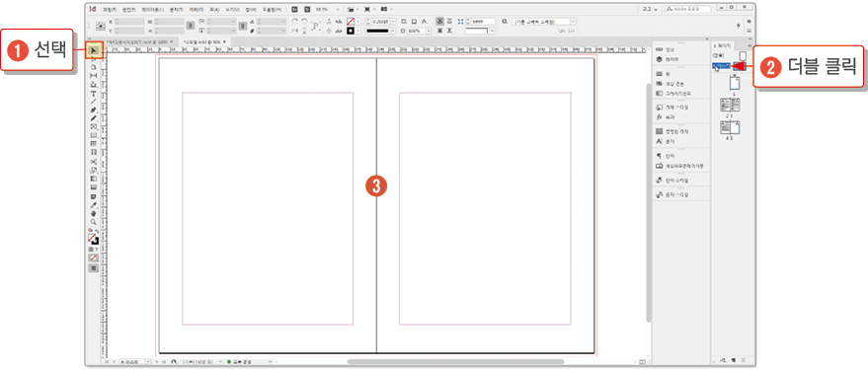
Task: Select the Line tool
Action: pyautogui.click(x=94, y=102)
